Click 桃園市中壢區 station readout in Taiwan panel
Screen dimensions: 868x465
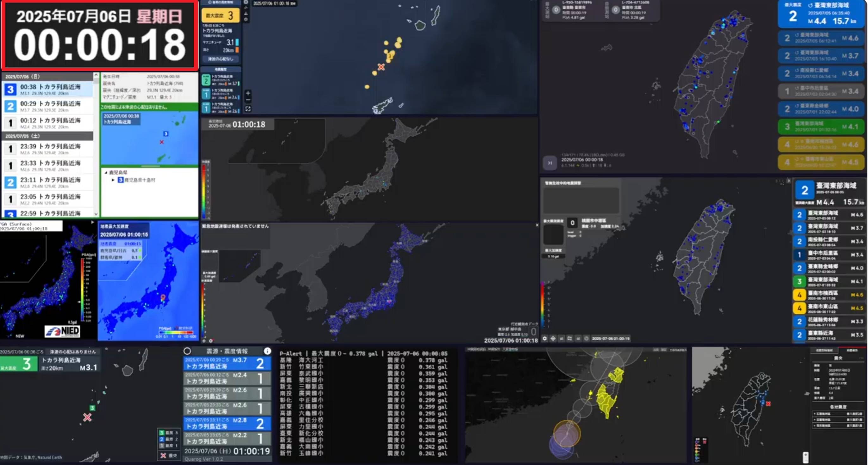[x=593, y=223]
